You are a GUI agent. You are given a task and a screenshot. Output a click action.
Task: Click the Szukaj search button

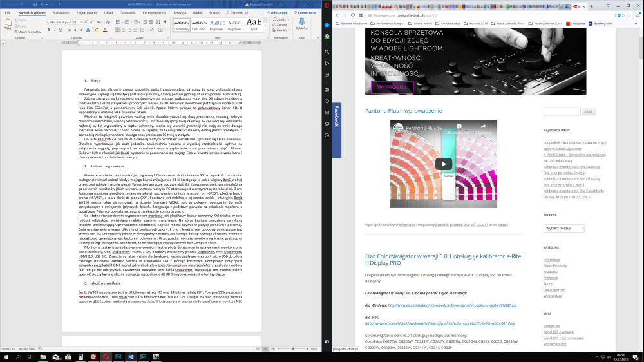click(x=589, y=111)
